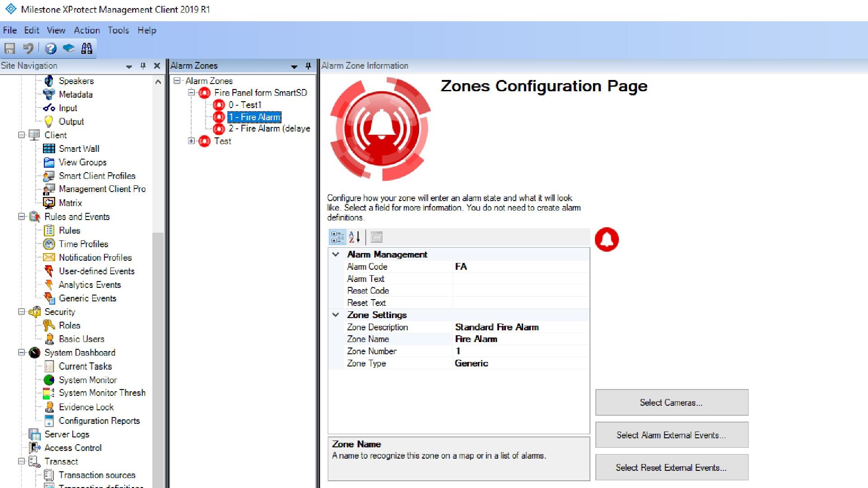This screenshot has width=868, height=488.
Task: Open the Help menu
Action: click(x=147, y=30)
